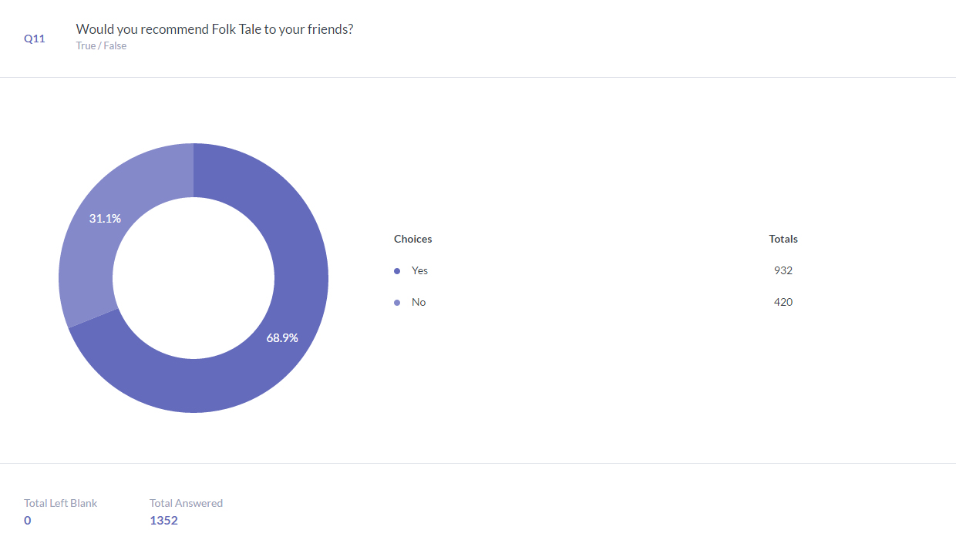The width and height of the screenshot is (956, 560).
Task: Click the Total Left Blank value 0
Action: pos(28,520)
